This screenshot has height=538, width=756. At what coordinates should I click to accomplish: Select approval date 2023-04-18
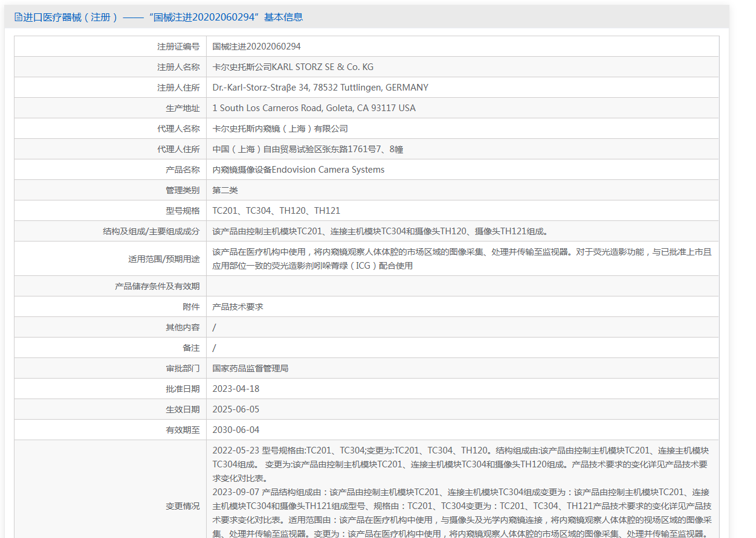(x=236, y=389)
